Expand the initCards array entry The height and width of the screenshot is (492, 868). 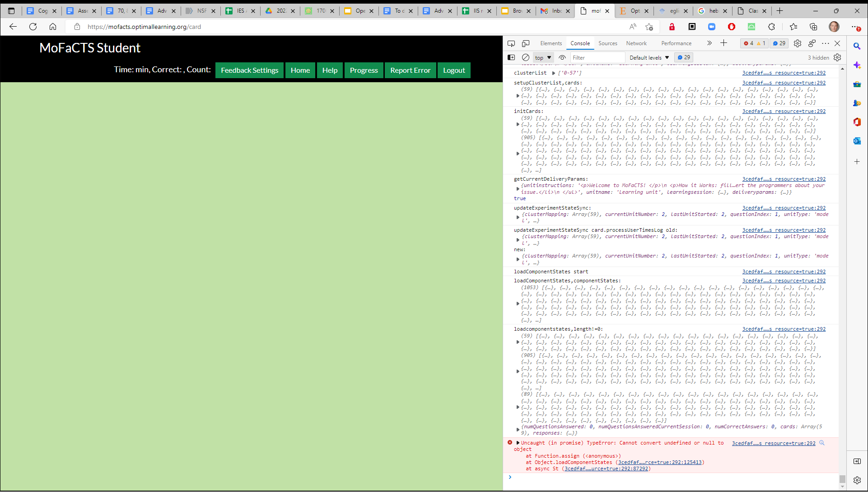(x=518, y=125)
